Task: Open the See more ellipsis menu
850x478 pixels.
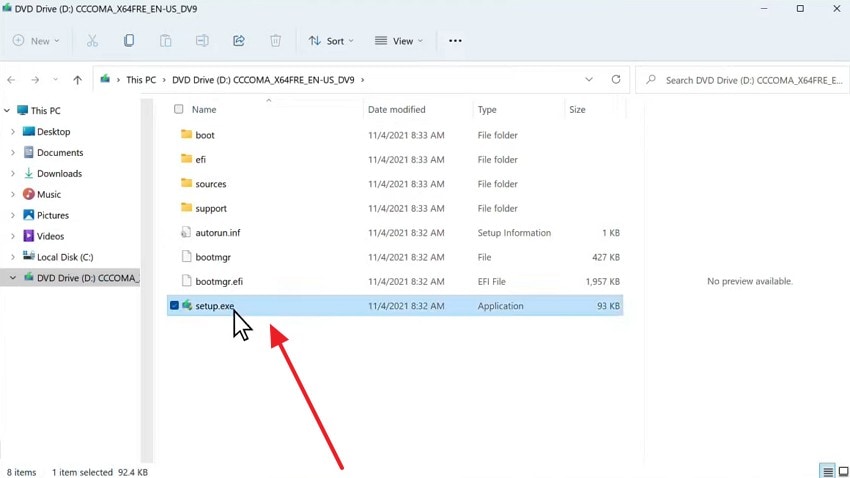Action: pyautogui.click(x=455, y=41)
